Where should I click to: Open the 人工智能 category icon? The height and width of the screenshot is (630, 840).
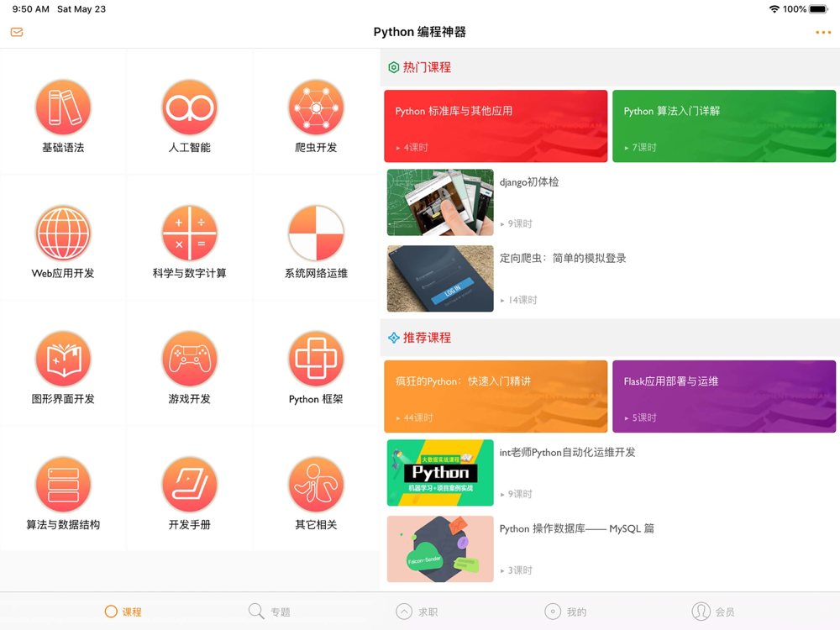[x=190, y=108]
